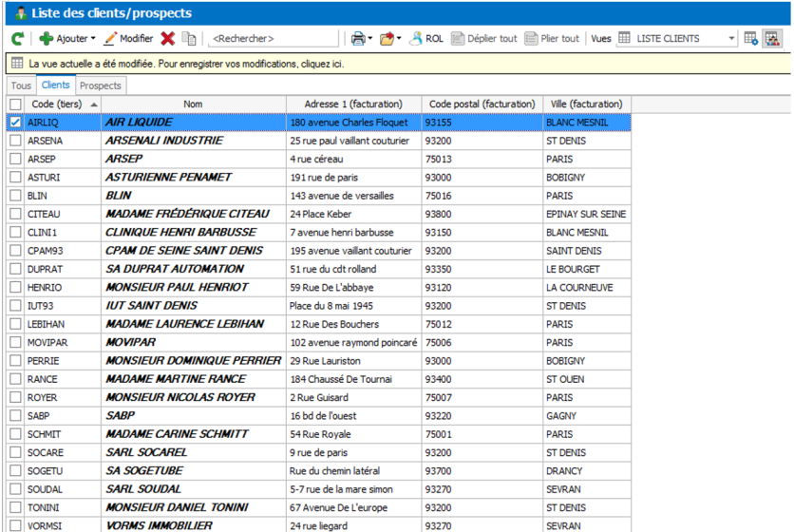The image size is (794, 532).
Task: Select the MADAME LAURENCE LEBIHAN cell
Action: (x=194, y=324)
